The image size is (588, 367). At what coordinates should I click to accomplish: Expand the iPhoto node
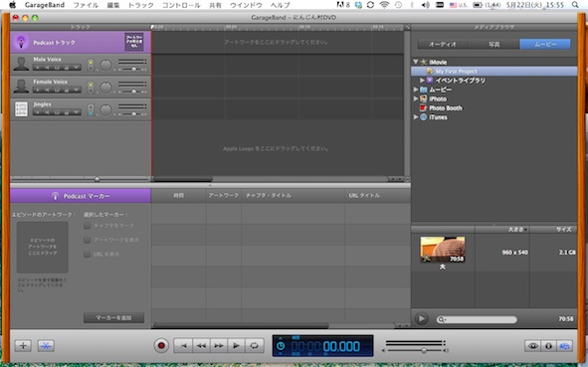tap(416, 98)
